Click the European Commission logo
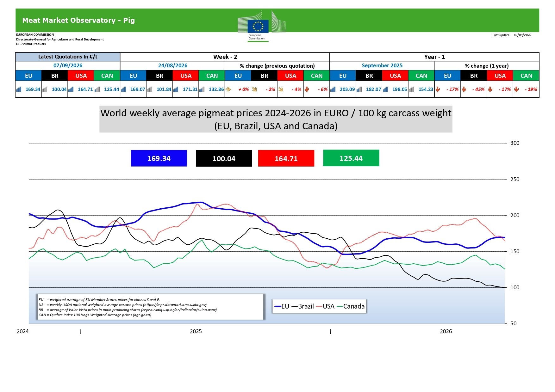Viewport: 555px width, 392px height. click(262, 26)
